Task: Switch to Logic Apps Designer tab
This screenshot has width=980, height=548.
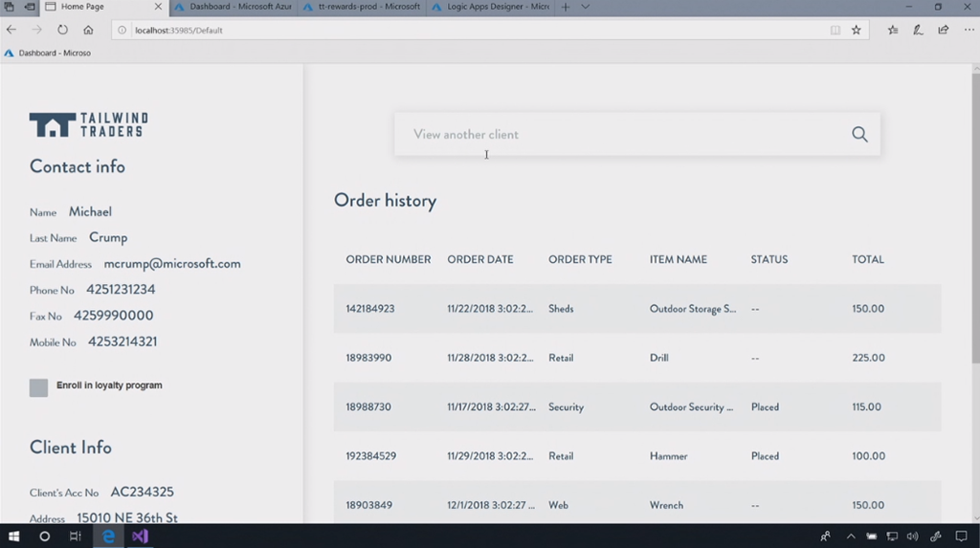Action: tap(491, 7)
